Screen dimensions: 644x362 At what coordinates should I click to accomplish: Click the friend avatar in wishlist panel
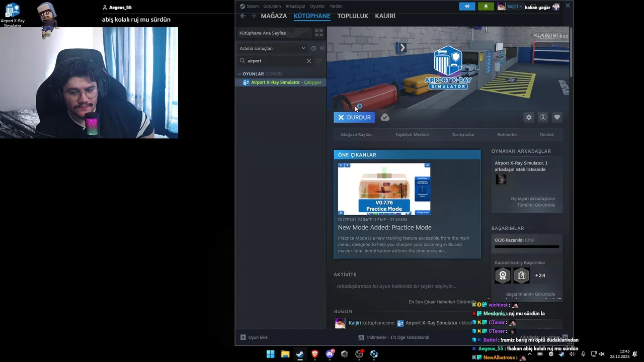tap(501, 179)
